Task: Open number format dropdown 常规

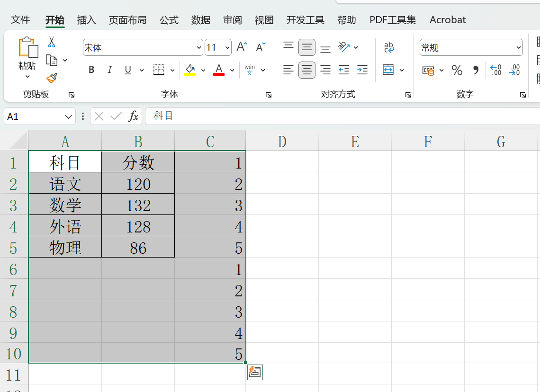Action: (518, 47)
